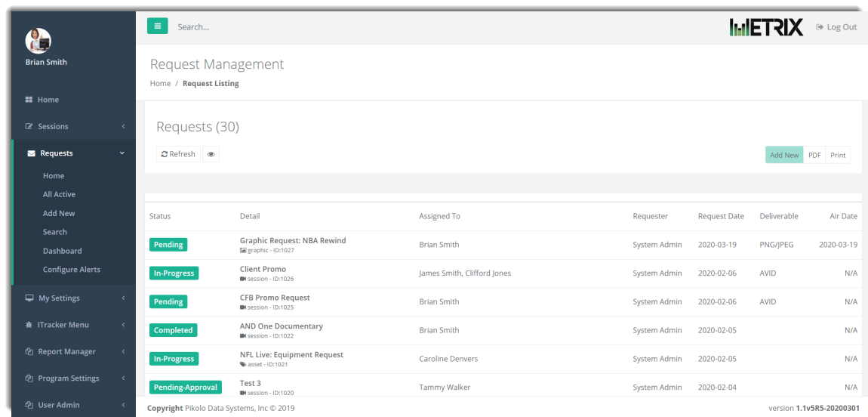Click into the Search field
Image resolution: width=868 pixels, height=417 pixels.
point(193,27)
